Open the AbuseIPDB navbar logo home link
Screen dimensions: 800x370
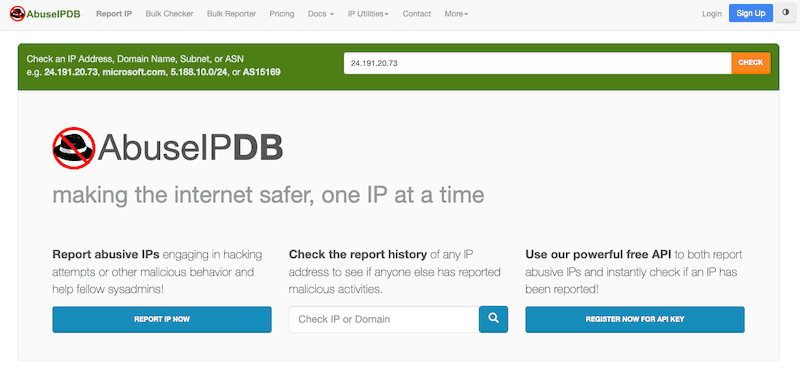point(45,14)
